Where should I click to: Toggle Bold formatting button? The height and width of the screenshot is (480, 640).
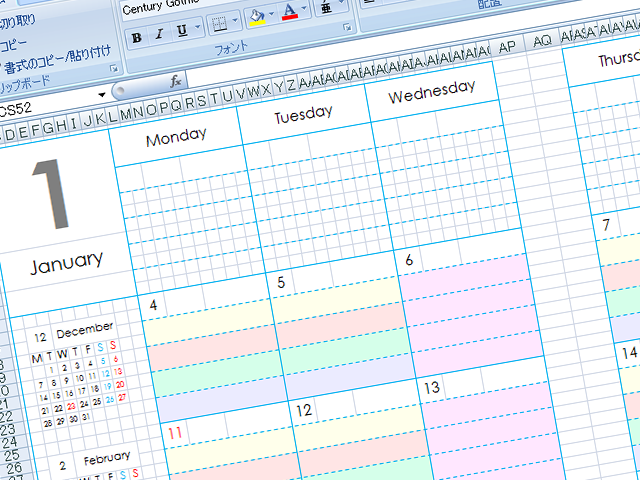click(x=137, y=38)
